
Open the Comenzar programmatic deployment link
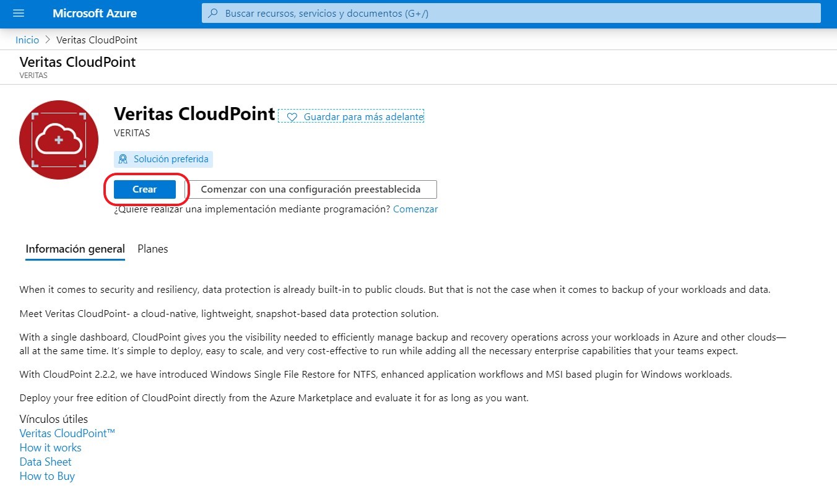click(x=415, y=209)
